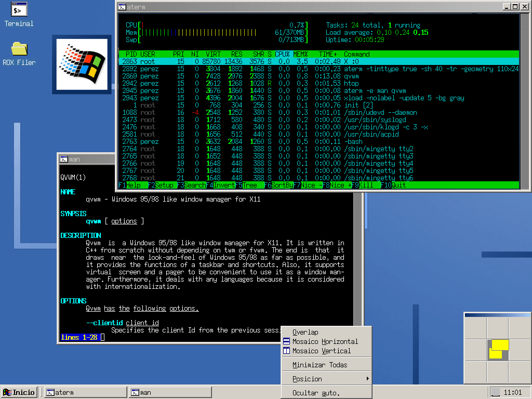Viewport: 532px width, 399px height.
Task: Sort by the CPU% column header
Action: (282, 54)
